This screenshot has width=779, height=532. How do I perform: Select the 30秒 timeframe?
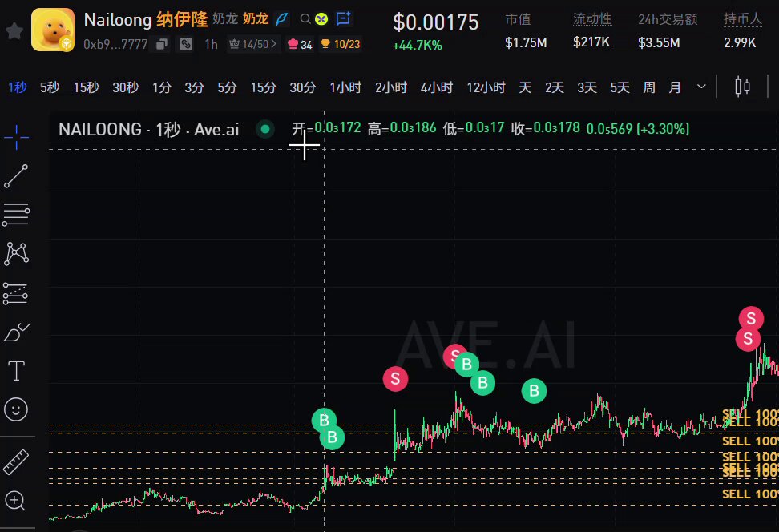pos(125,87)
